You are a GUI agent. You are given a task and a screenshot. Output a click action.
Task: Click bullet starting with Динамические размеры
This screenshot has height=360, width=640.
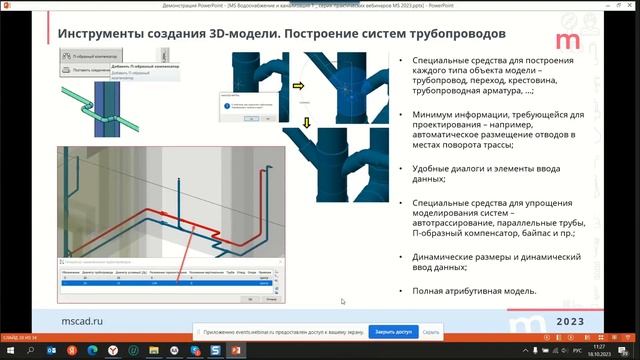pyautogui.click(x=496, y=262)
